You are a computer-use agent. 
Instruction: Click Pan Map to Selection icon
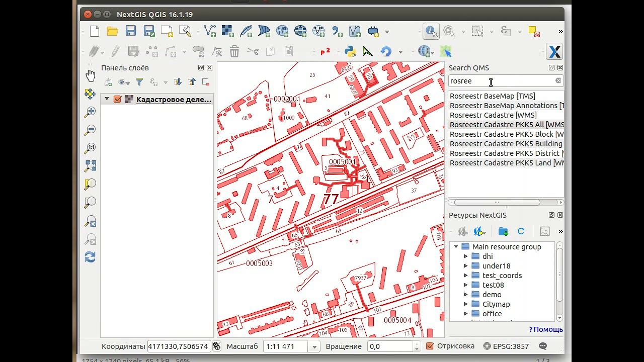pos(90,94)
